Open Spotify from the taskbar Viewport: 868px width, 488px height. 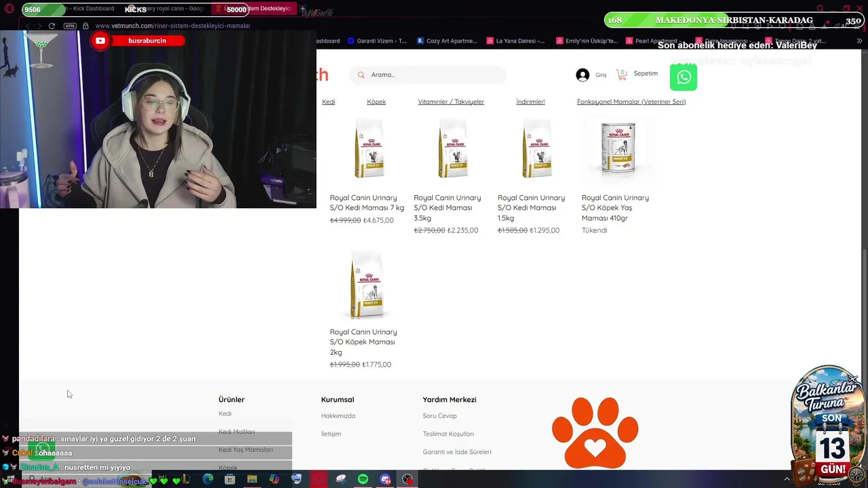click(363, 479)
